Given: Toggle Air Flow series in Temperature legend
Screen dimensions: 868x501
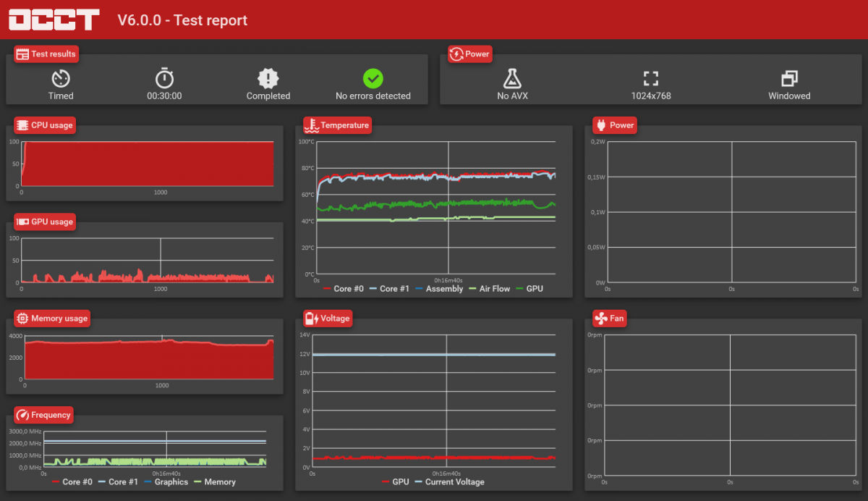Looking at the screenshot, I should (x=489, y=289).
